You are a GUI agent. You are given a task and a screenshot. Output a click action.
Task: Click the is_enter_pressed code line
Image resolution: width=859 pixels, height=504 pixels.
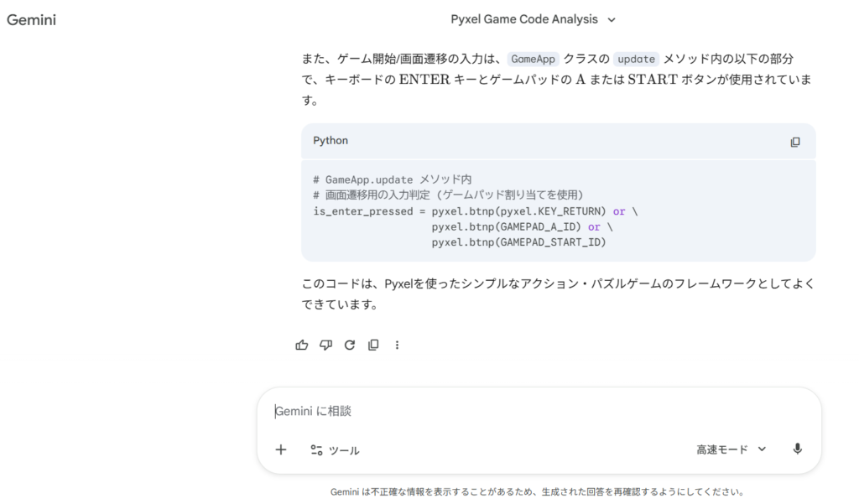(475, 210)
